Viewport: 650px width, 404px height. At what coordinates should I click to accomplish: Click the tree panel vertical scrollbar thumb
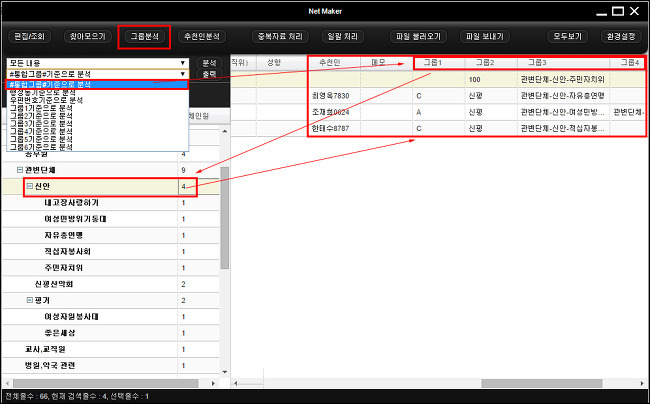(x=225, y=218)
